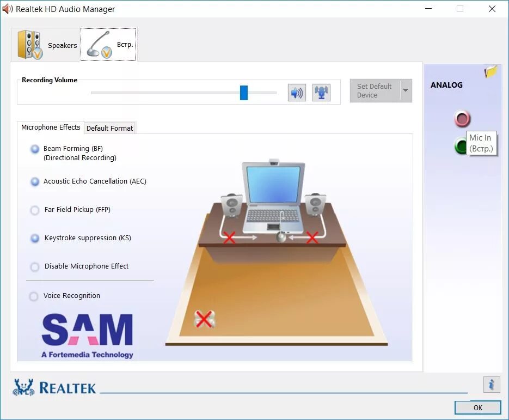Enable Far Field Pickup (FFP)
Viewport: 509px width, 420px height.
(35, 210)
